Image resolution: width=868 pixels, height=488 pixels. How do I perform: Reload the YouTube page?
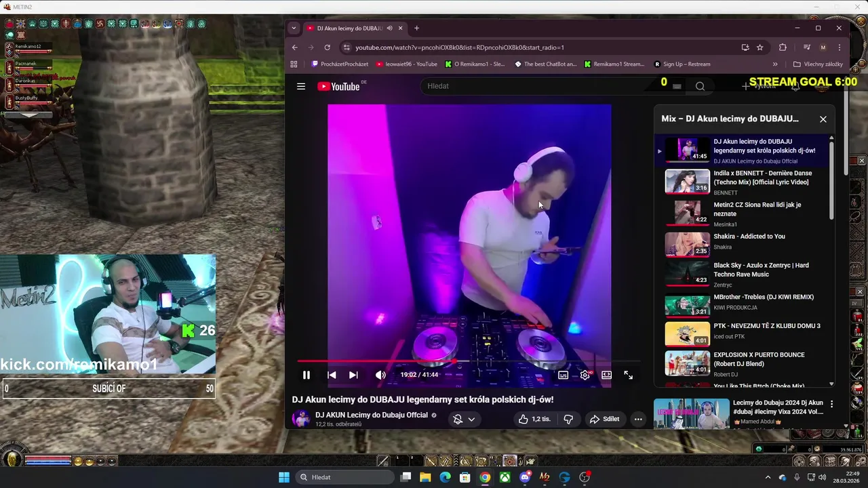(x=327, y=47)
